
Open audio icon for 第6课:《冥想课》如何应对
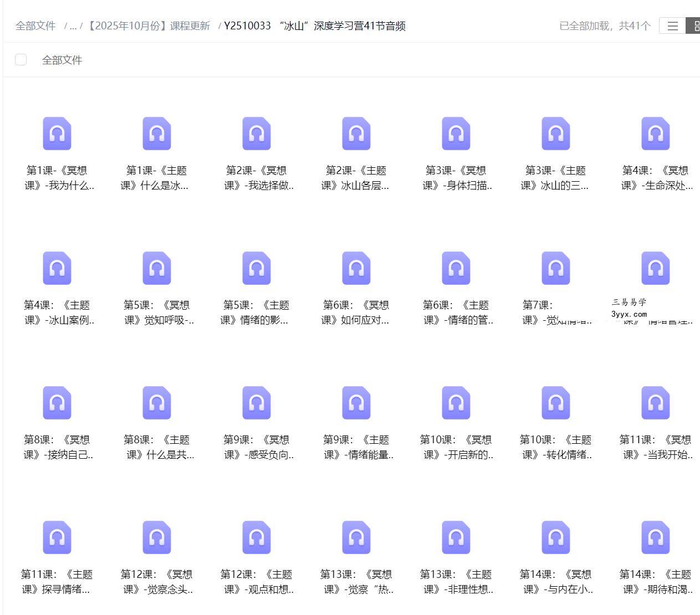coord(356,268)
